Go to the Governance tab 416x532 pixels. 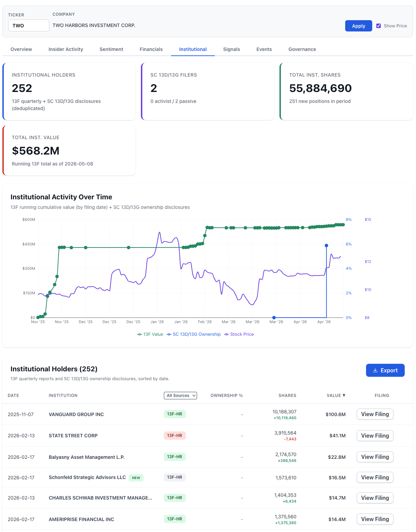(302, 49)
